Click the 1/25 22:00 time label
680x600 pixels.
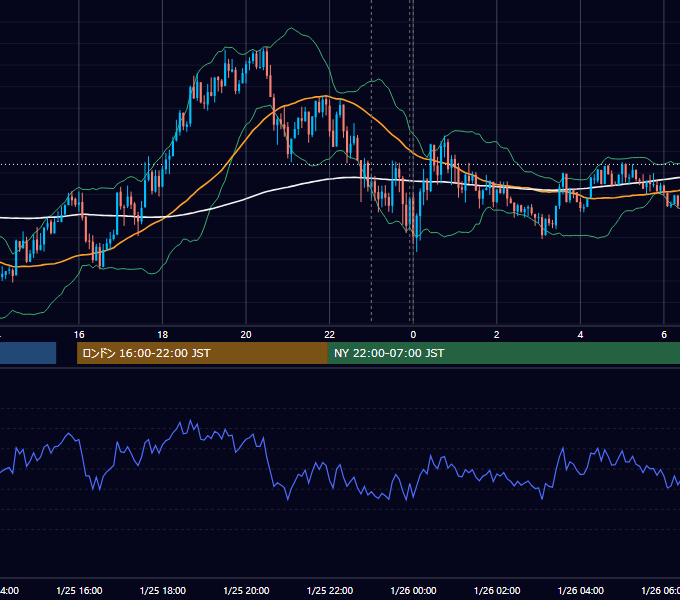tap(330, 590)
